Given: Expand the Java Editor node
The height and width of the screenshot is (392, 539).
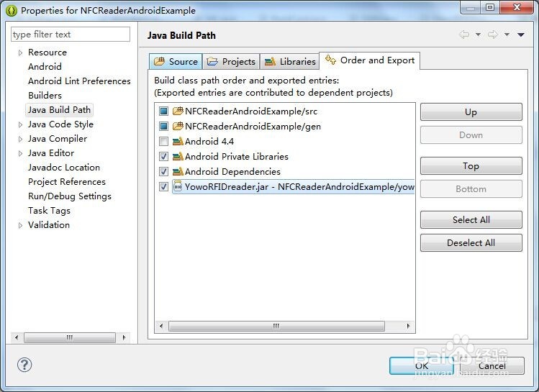Looking at the screenshot, I should tap(20, 153).
